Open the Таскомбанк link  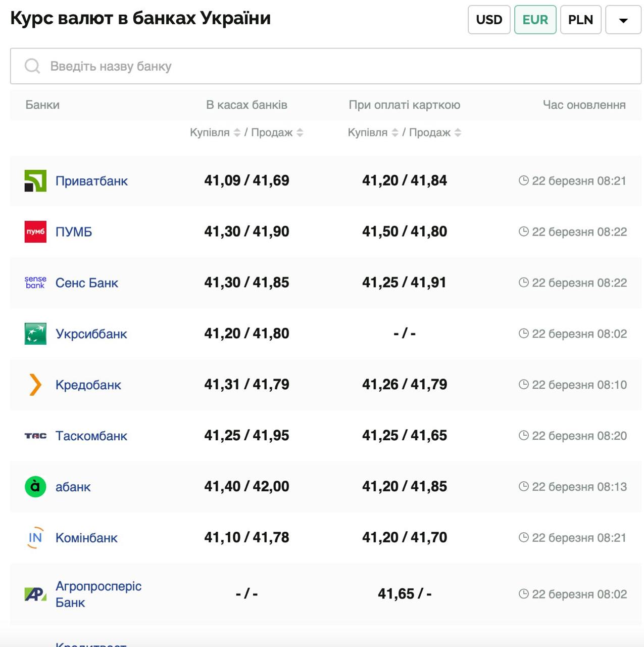(x=91, y=436)
